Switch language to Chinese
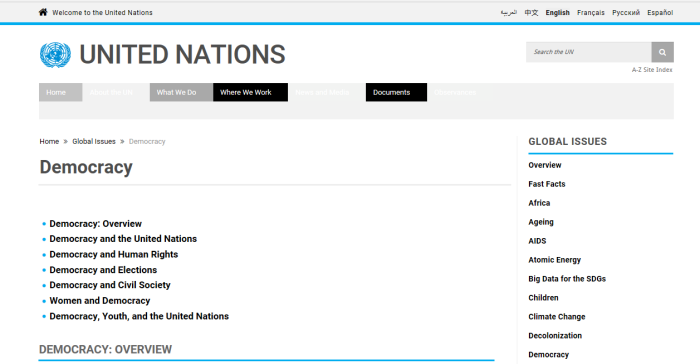 click(531, 13)
